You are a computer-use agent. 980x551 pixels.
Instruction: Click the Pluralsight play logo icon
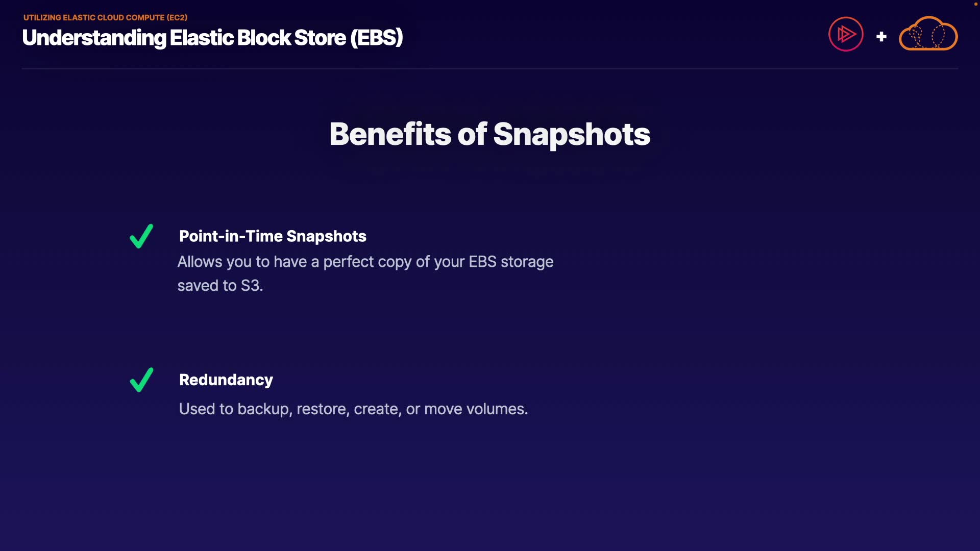click(x=846, y=34)
